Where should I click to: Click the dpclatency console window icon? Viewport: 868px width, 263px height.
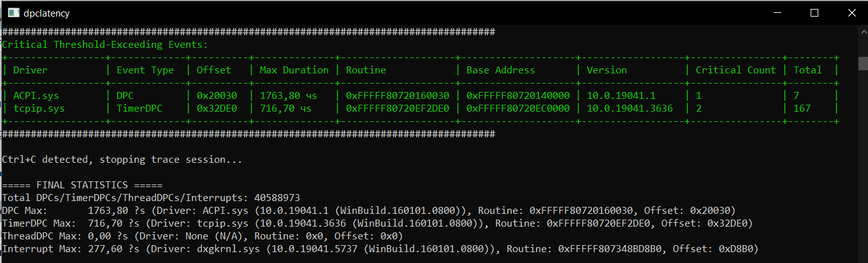[x=13, y=13]
